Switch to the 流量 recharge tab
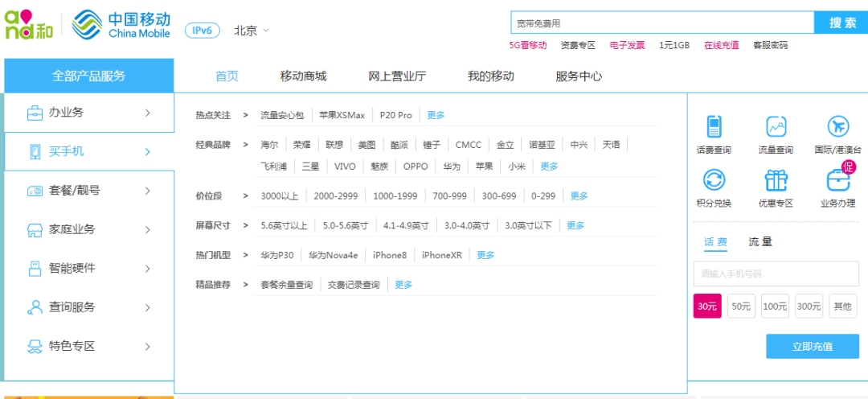868x399 pixels. pyautogui.click(x=759, y=242)
